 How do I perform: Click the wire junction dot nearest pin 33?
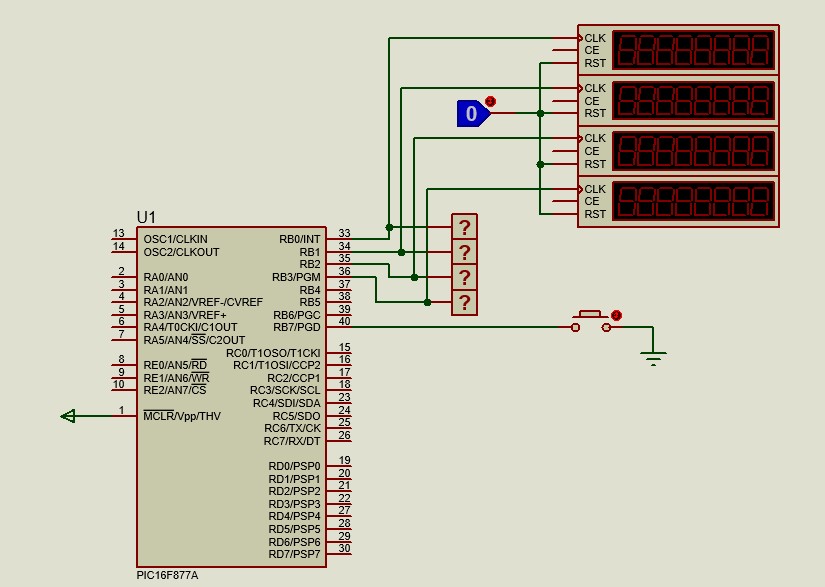click(x=389, y=227)
